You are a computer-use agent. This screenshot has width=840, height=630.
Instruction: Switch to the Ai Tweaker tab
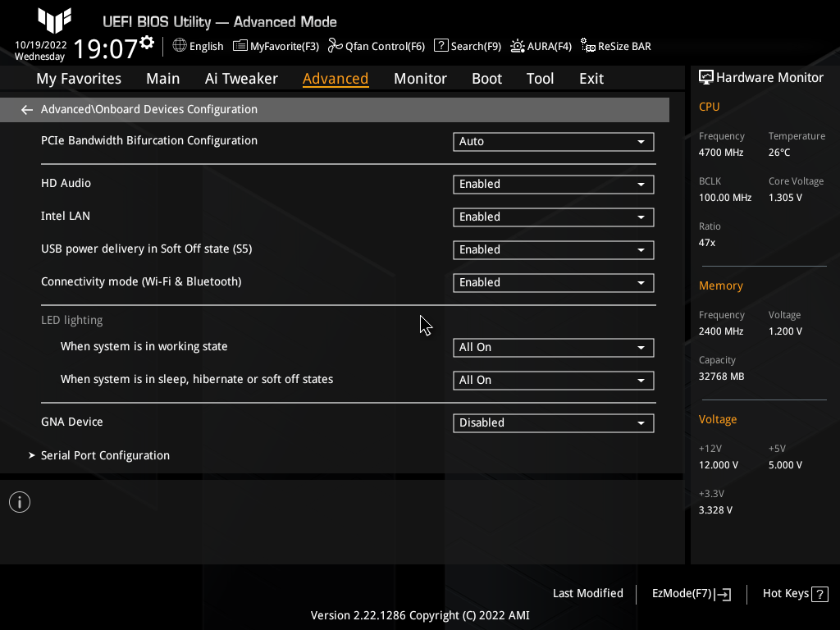click(x=241, y=78)
